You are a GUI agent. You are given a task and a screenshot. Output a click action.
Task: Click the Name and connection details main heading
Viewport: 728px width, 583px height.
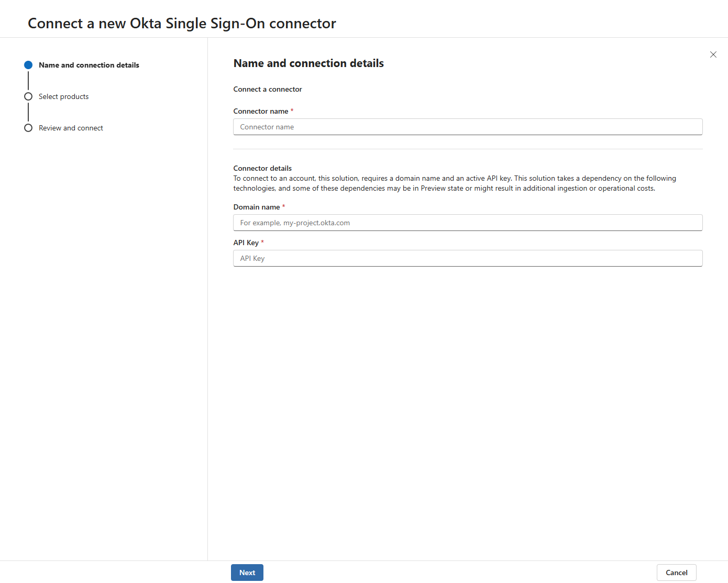tap(308, 63)
